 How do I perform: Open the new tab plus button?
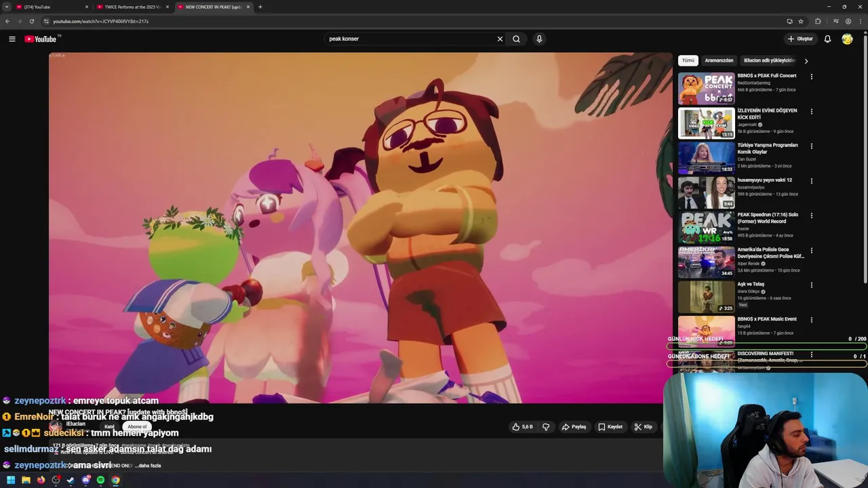(x=260, y=7)
